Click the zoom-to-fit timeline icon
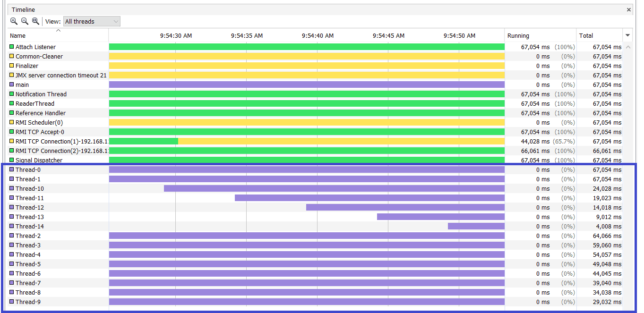The width and height of the screenshot is (644, 313). point(35,21)
